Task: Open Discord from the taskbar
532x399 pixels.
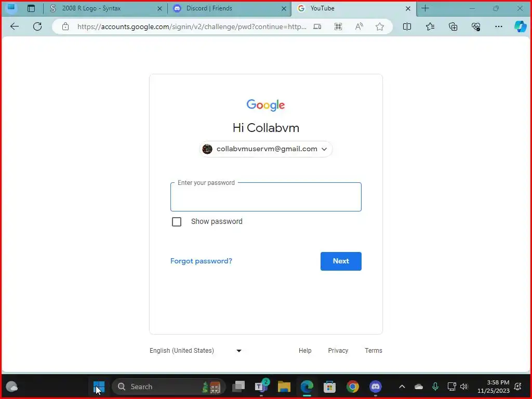Action: 375,387
